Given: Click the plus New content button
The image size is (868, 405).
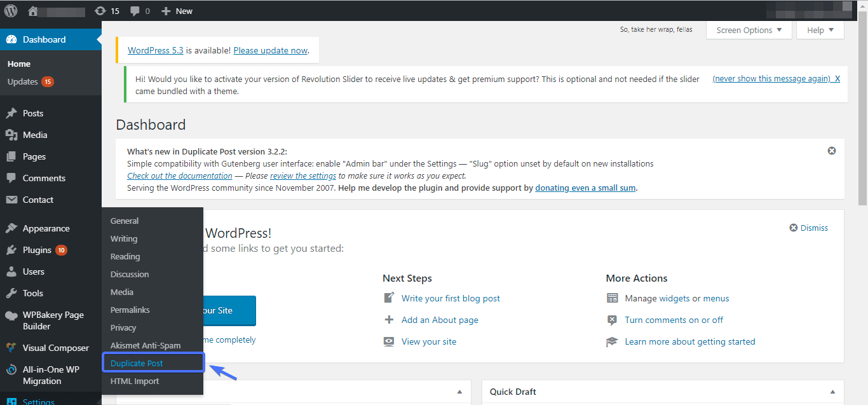Looking at the screenshot, I should click(177, 11).
